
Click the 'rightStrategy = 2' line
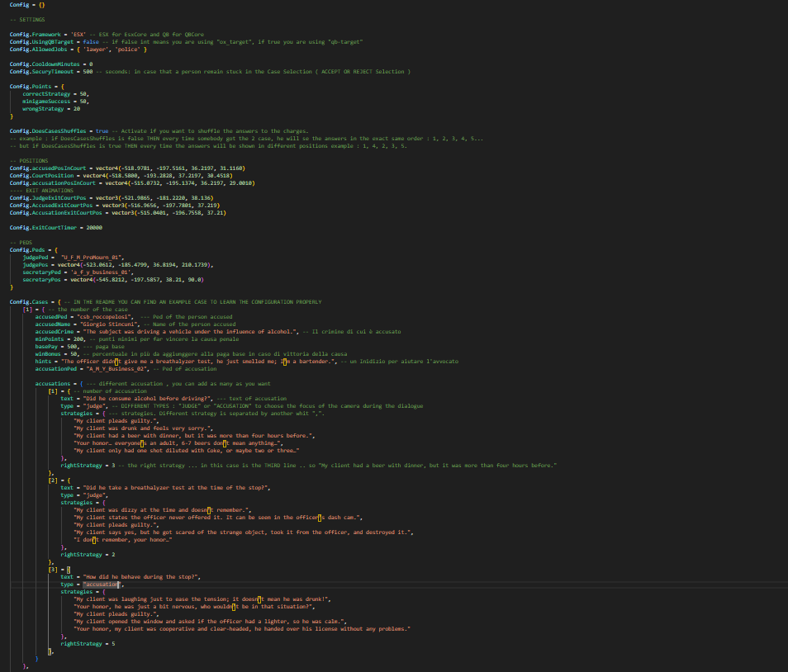coord(88,555)
